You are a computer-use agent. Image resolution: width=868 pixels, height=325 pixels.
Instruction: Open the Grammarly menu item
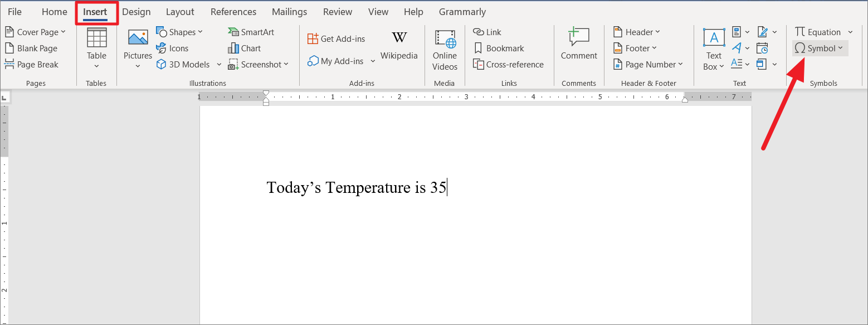point(462,11)
